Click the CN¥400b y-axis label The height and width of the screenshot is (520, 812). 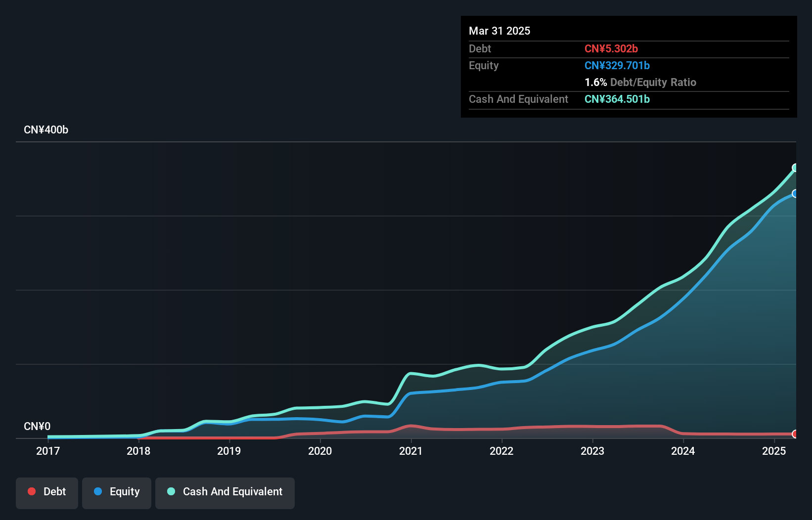pyautogui.click(x=46, y=130)
